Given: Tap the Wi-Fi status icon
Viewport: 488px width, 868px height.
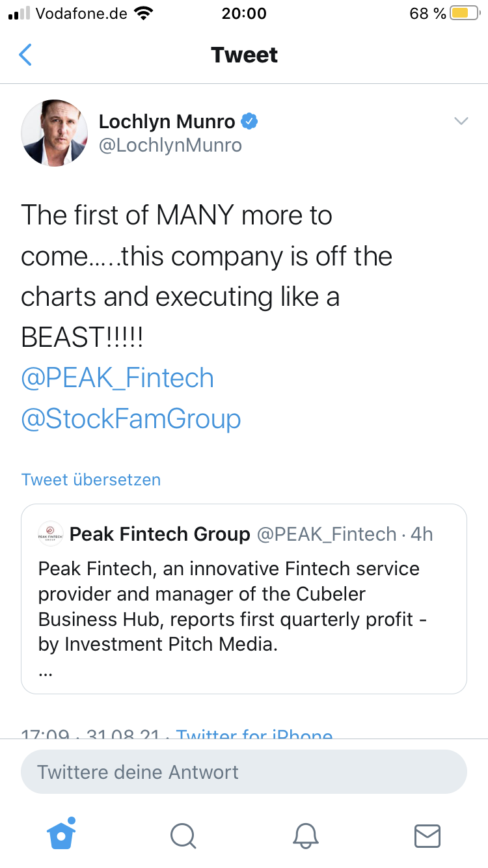Looking at the screenshot, I should 142,14.
